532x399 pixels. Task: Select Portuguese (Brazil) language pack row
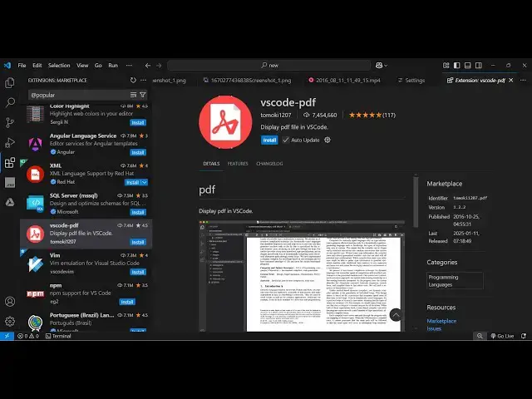tap(86, 322)
